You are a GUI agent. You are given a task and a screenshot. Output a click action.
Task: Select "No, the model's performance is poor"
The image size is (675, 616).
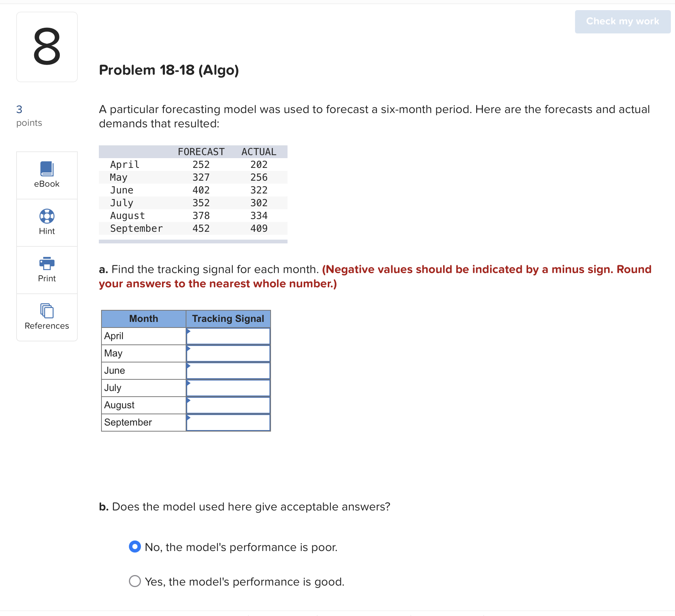coord(134,547)
